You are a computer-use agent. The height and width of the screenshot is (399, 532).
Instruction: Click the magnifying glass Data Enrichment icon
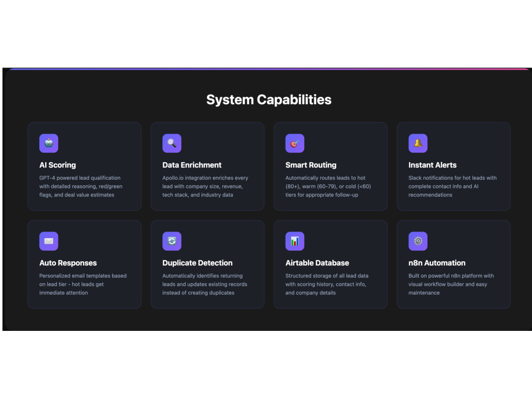tap(172, 143)
